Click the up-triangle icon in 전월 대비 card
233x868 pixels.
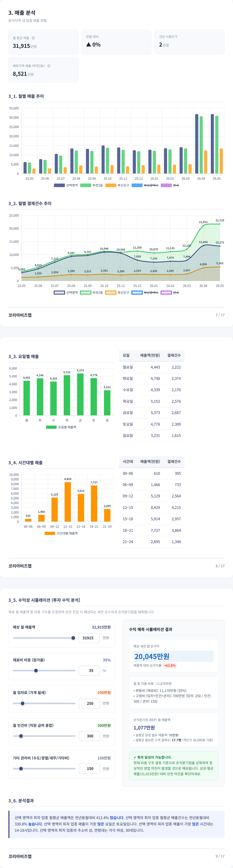point(88,44)
